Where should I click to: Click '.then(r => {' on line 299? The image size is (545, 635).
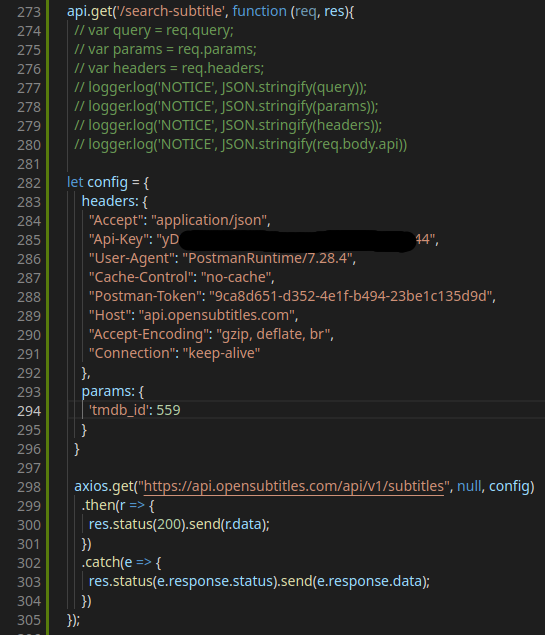[x=118, y=505]
